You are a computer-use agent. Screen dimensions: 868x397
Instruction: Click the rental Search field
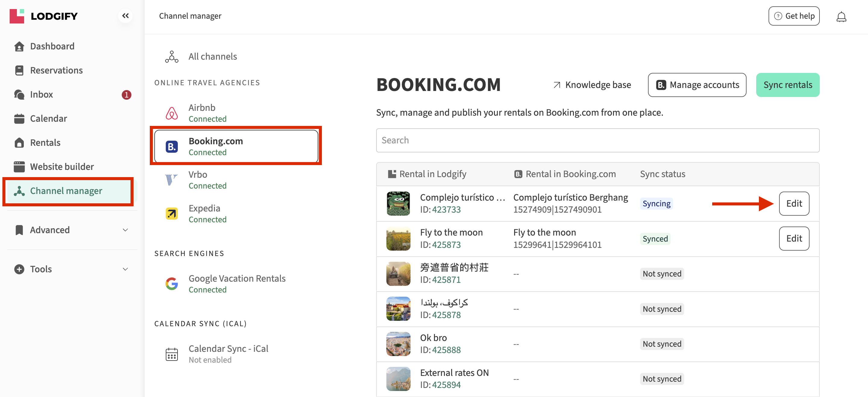pos(597,140)
